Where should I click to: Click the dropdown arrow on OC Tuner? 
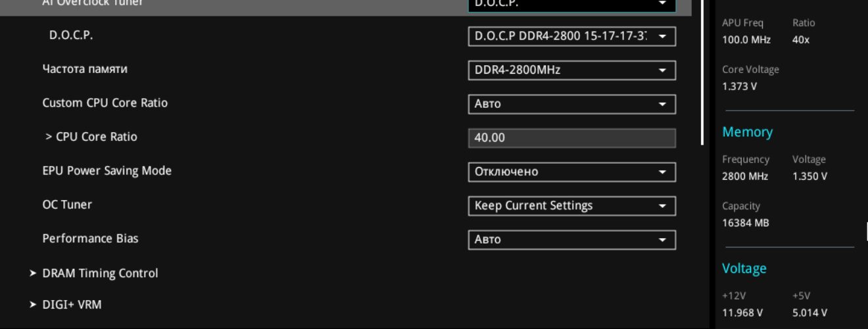pyautogui.click(x=662, y=206)
